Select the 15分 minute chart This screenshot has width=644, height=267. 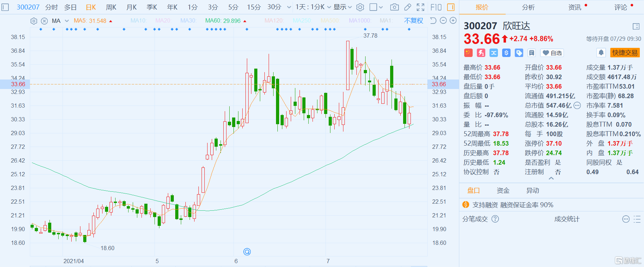tap(254, 7)
